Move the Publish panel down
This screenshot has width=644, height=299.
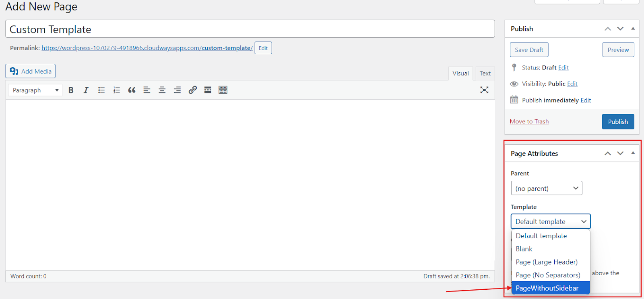tap(620, 29)
